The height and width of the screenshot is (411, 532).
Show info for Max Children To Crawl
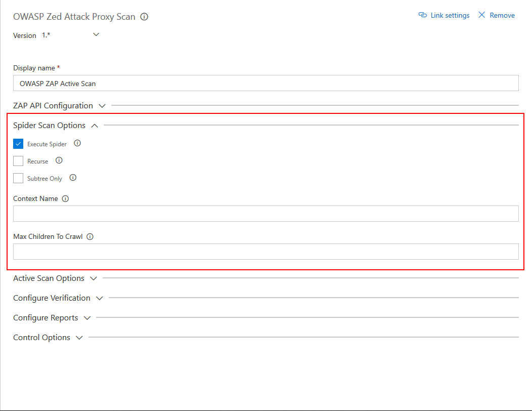90,237
